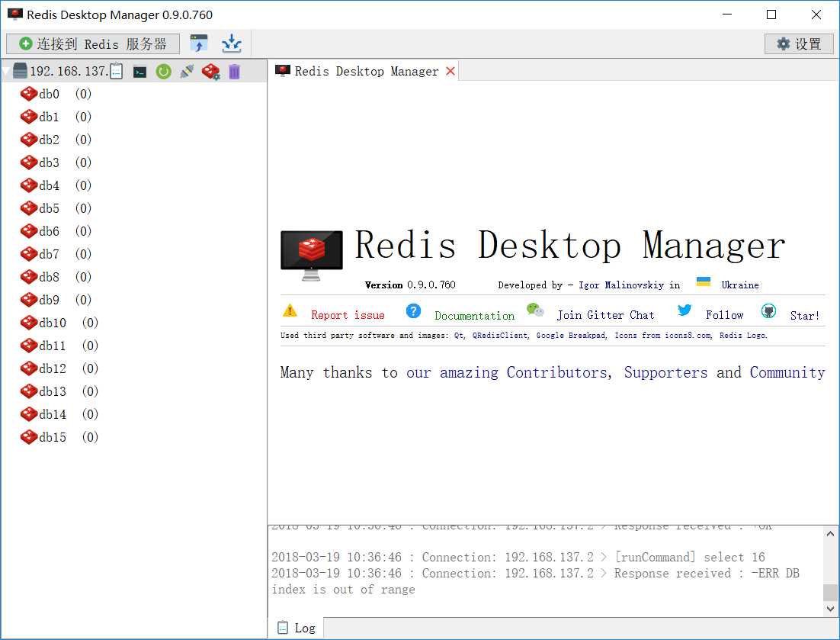Click the Twitter bird icon
This screenshot has height=640, width=840.
pos(684,310)
